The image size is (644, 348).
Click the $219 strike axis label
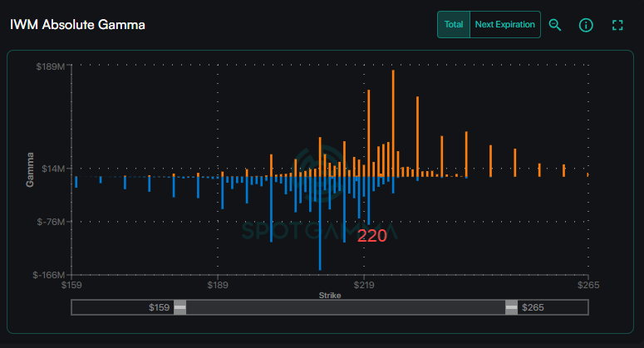(x=363, y=286)
